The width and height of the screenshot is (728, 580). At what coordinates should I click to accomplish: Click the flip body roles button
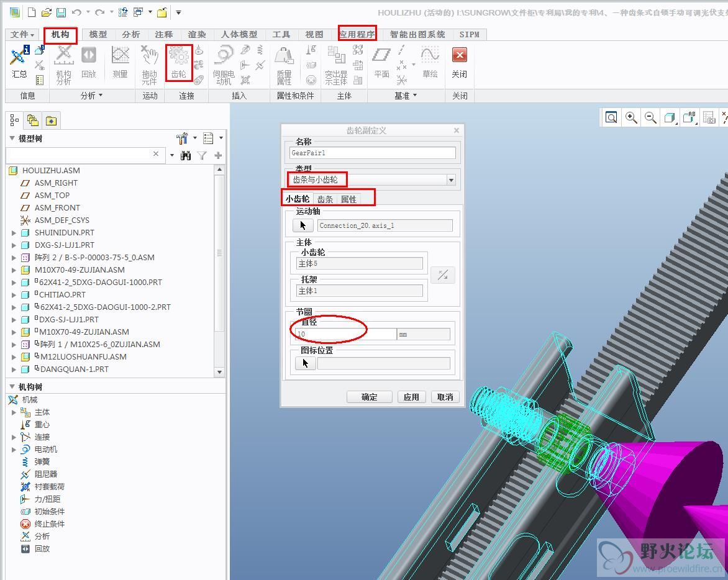(x=443, y=275)
